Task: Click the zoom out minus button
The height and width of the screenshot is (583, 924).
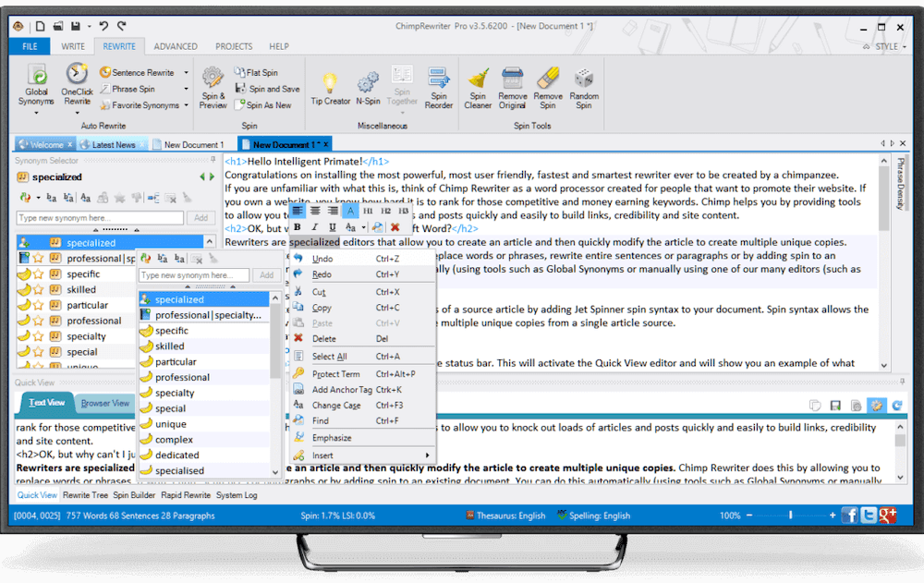Action: pos(749,516)
